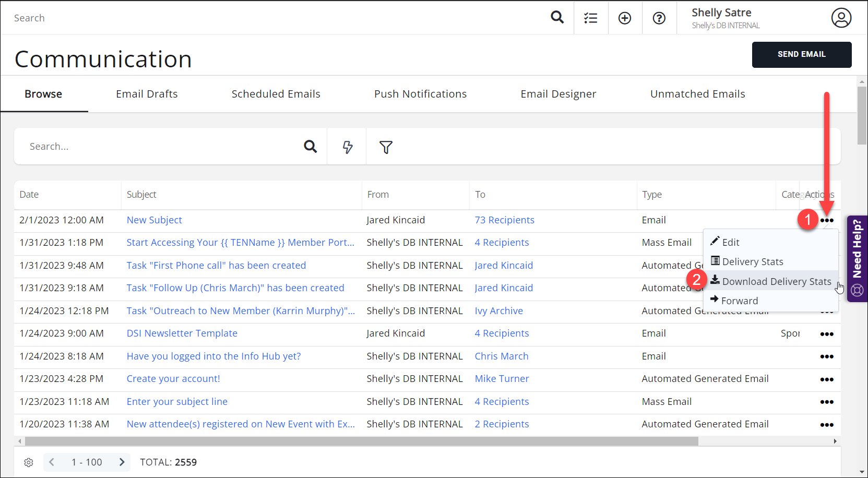Select Download Delivery Stats menu option

(776, 282)
